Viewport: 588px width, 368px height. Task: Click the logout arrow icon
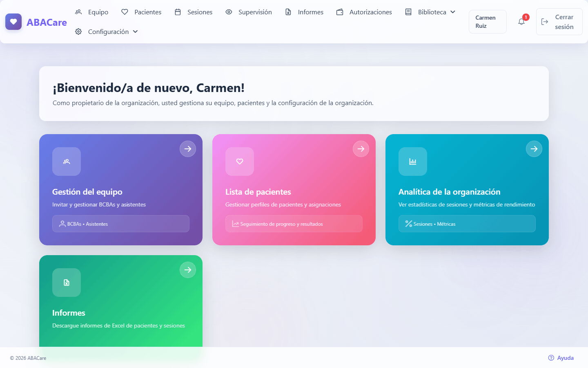click(545, 22)
